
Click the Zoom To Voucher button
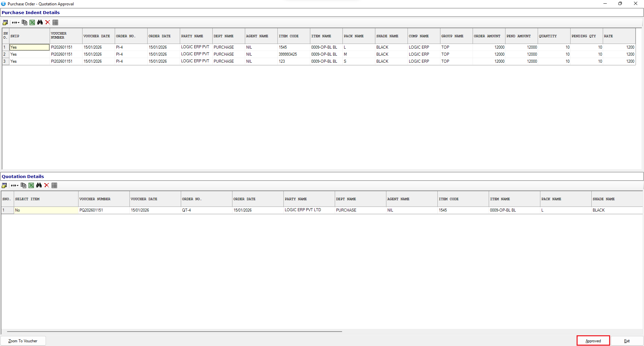(x=23, y=341)
